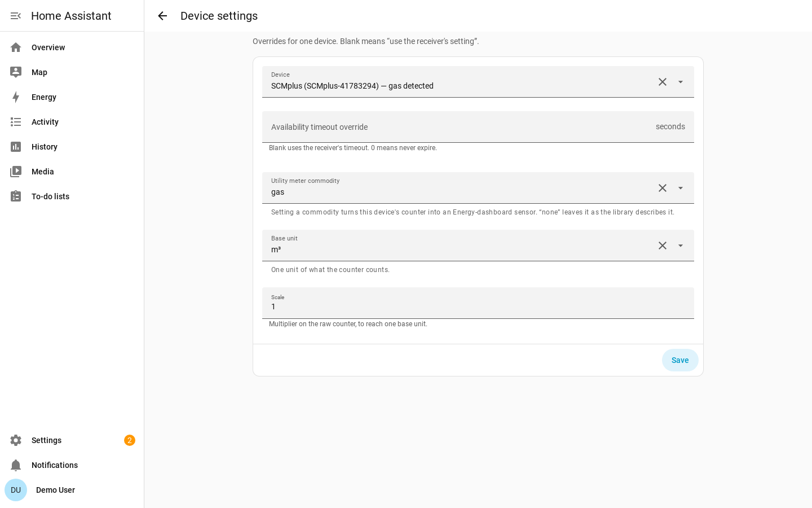Open the Energy menu item
The image size is (812, 508).
pyautogui.click(x=72, y=97)
